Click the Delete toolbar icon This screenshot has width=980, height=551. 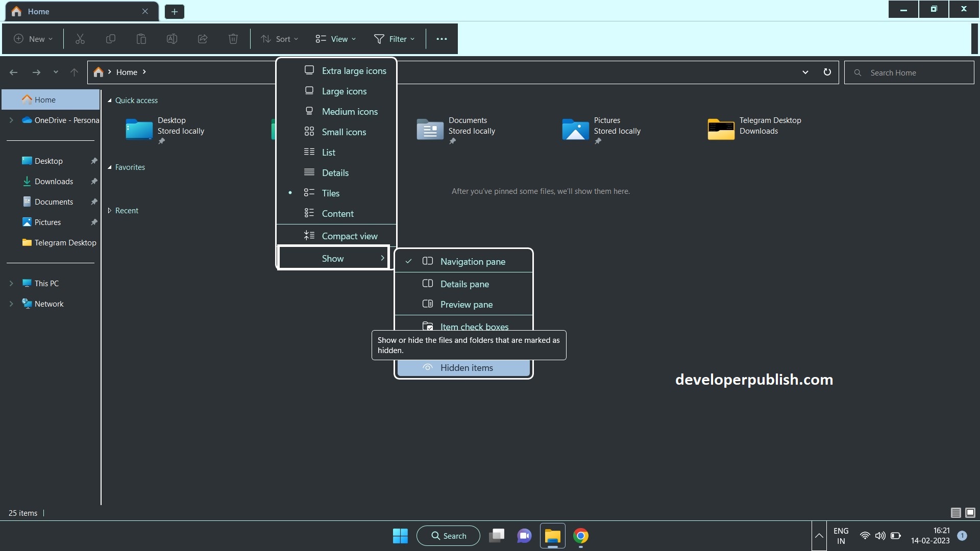pos(233,39)
